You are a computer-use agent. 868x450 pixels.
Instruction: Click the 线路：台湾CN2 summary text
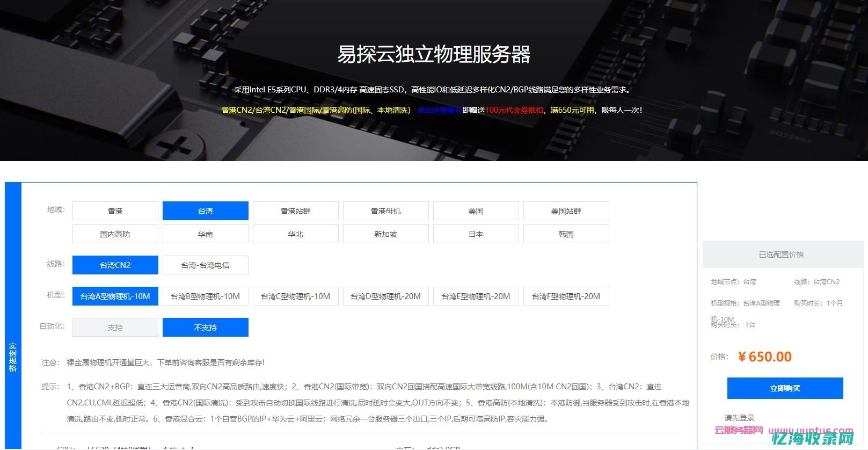[x=817, y=282]
